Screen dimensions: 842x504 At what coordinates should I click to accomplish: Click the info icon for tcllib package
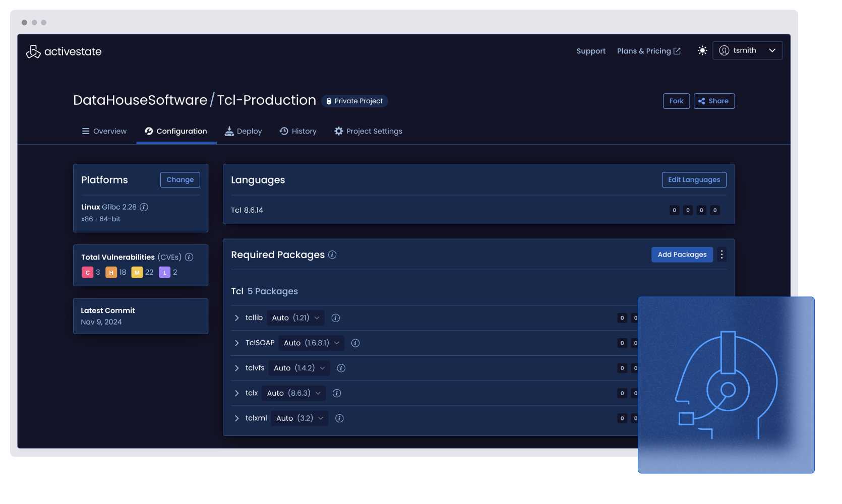(x=335, y=318)
